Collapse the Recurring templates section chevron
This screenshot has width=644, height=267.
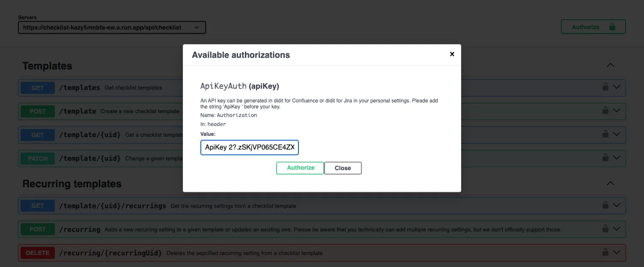611,183
